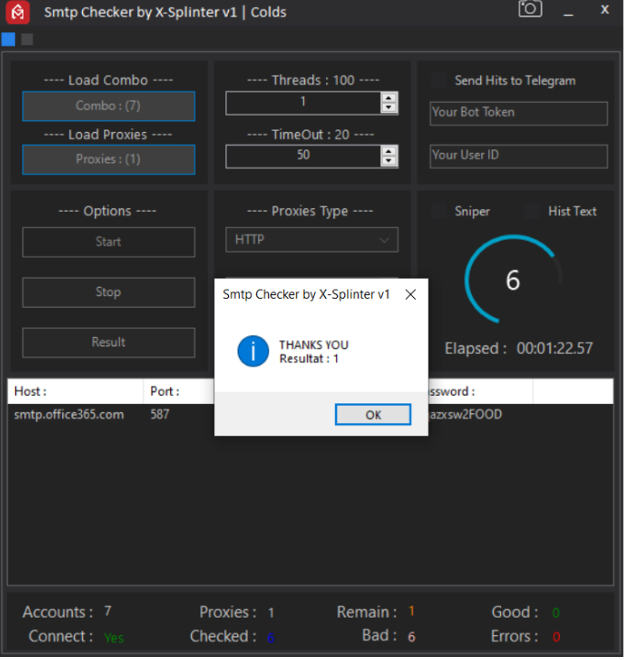Click the Your Bot Token field

pos(519,113)
